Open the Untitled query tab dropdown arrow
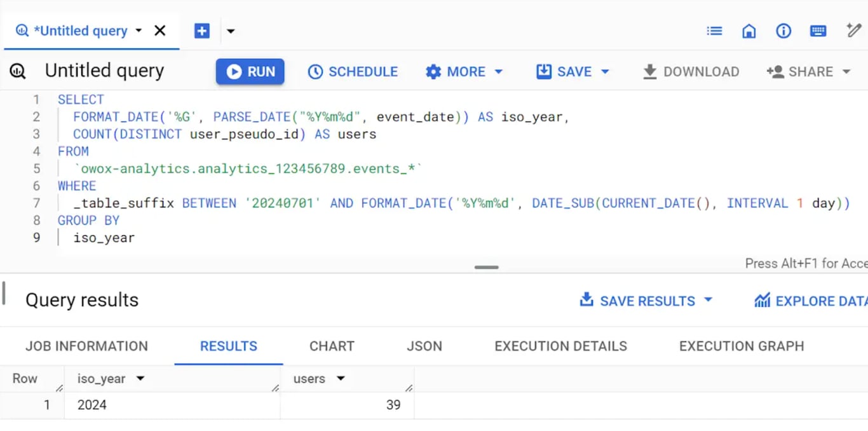The image size is (868, 431). [139, 31]
